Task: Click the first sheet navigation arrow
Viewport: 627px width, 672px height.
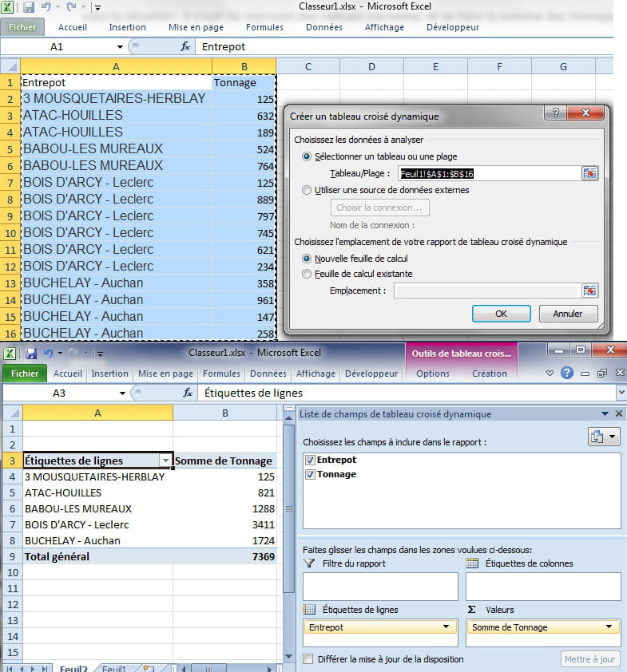Action: click(x=10, y=669)
